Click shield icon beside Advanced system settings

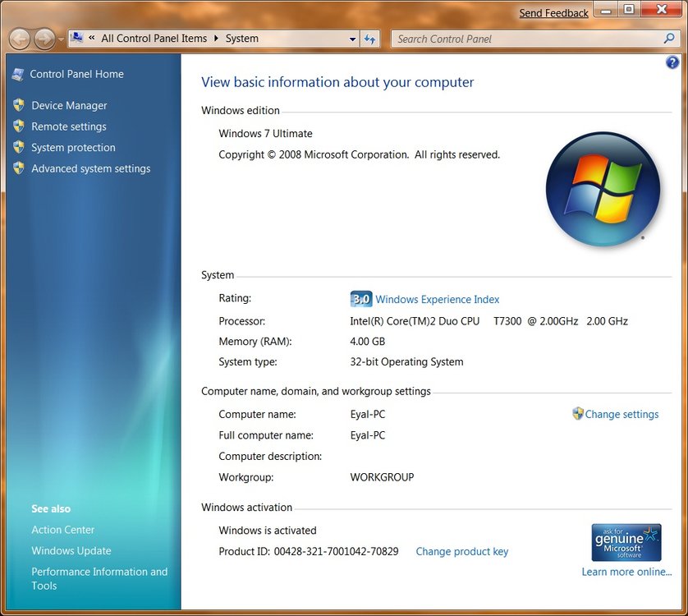coord(18,168)
